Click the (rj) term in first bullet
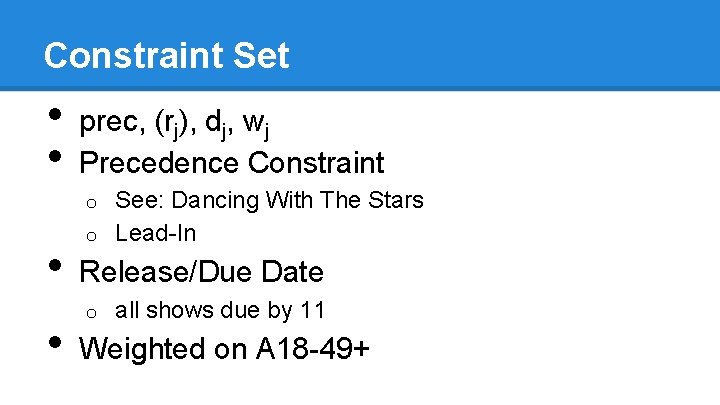The height and width of the screenshot is (405, 720). (172, 124)
